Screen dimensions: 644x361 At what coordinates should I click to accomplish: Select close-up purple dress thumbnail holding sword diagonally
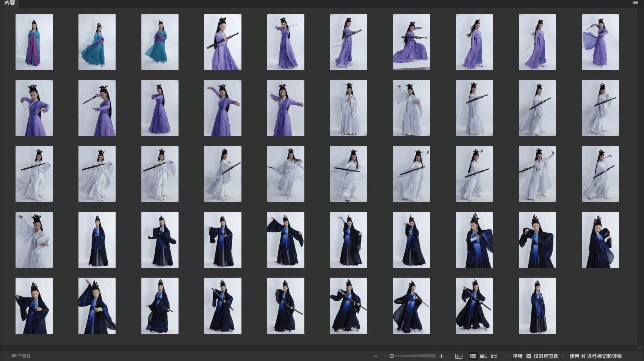coord(223,42)
